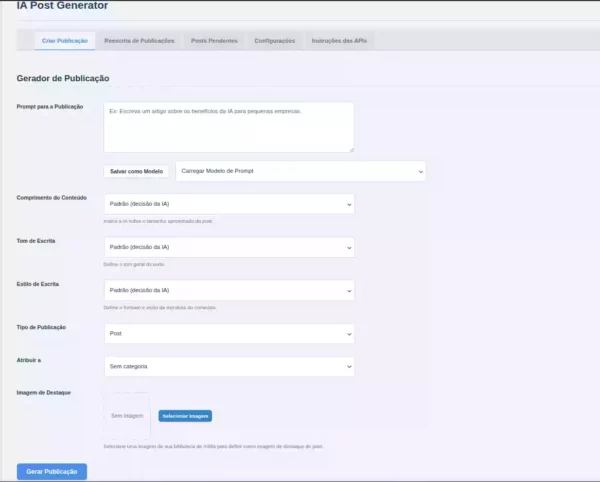Viewport: 600px width, 482px height.
Task: Click inside the Prompt para a Publicação textarea
Action: (228, 127)
